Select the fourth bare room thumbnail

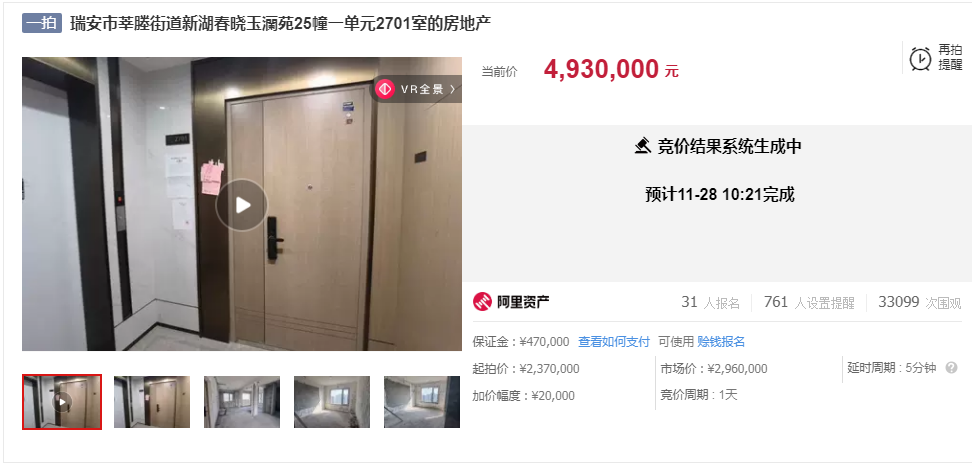[332, 402]
